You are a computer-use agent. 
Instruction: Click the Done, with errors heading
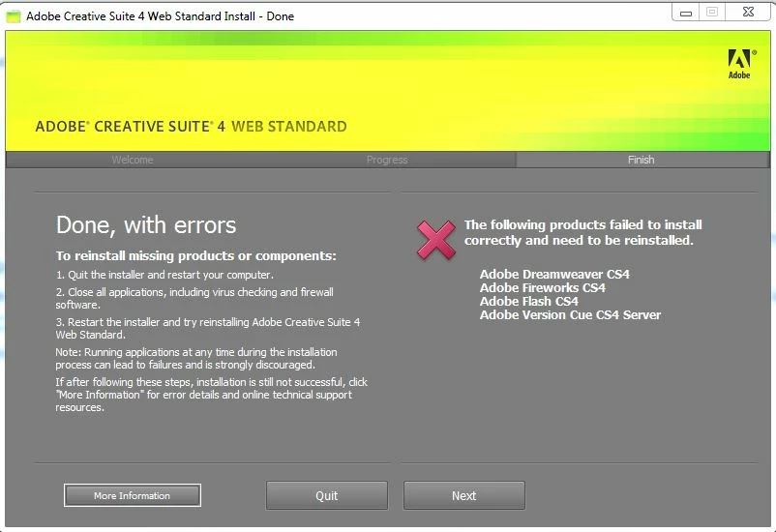coord(146,225)
